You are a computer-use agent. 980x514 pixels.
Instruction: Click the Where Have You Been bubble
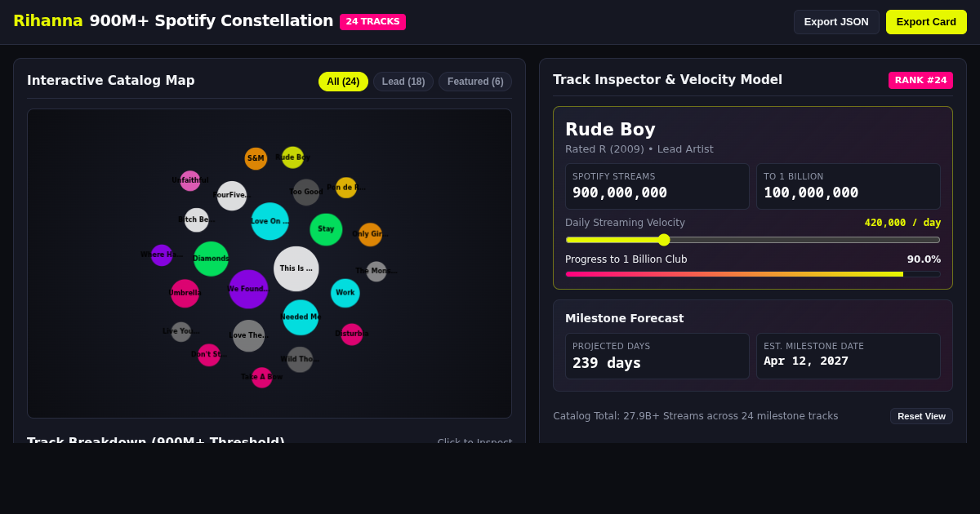(x=162, y=255)
